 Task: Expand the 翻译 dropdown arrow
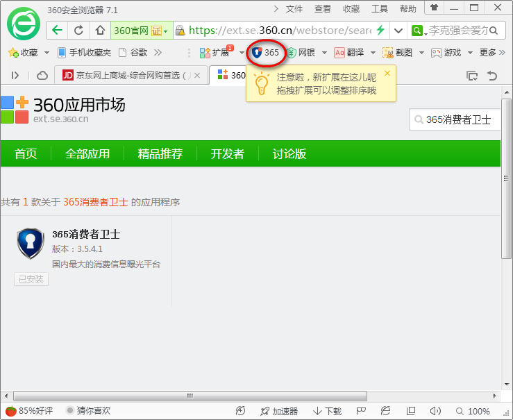[x=373, y=52]
